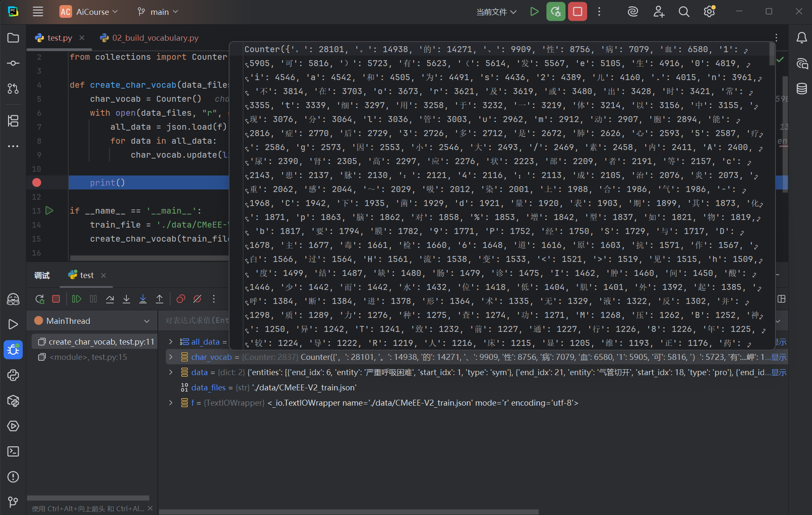Stop test from debug toolbar

point(56,299)
